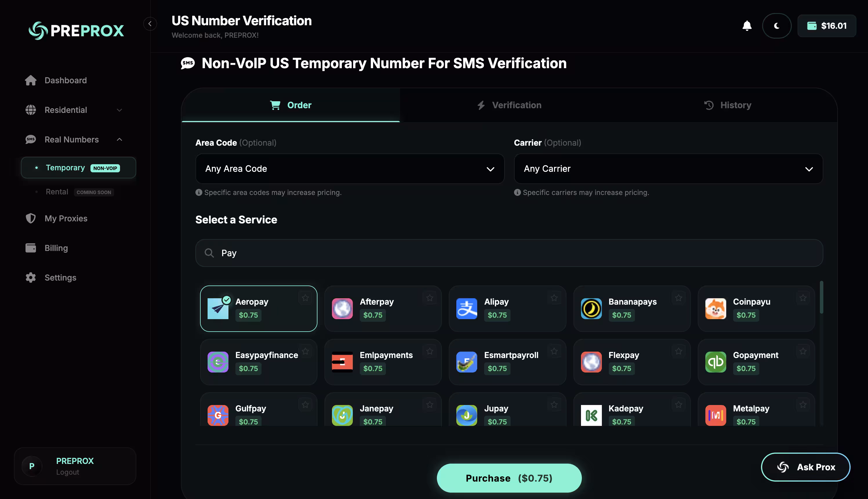Image resolution: width=868 pixels, height=499 pixels.
Task: Select the Bananapays moon icon
Action: tap(591, 308)
